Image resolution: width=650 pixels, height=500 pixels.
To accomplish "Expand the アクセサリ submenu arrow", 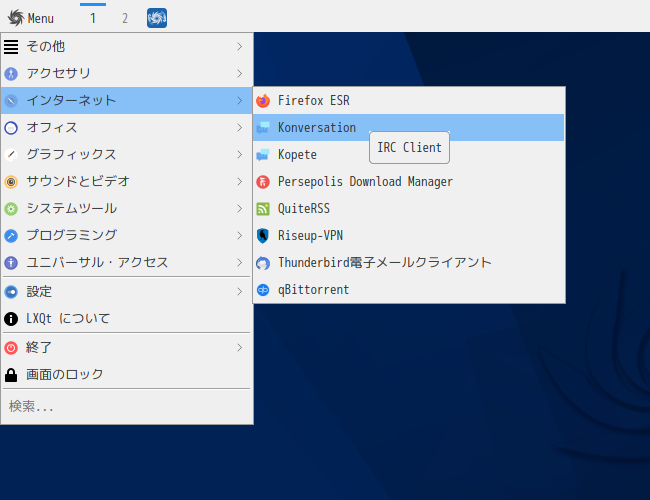I will click(x=240, y=74).
